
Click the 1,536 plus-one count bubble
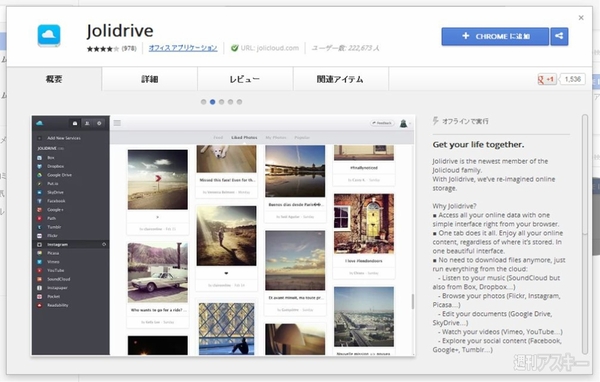[x=572, y=79]
